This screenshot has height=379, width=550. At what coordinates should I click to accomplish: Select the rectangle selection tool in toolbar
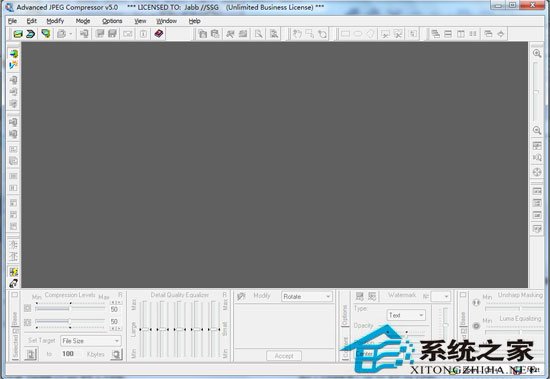[345, 34]
